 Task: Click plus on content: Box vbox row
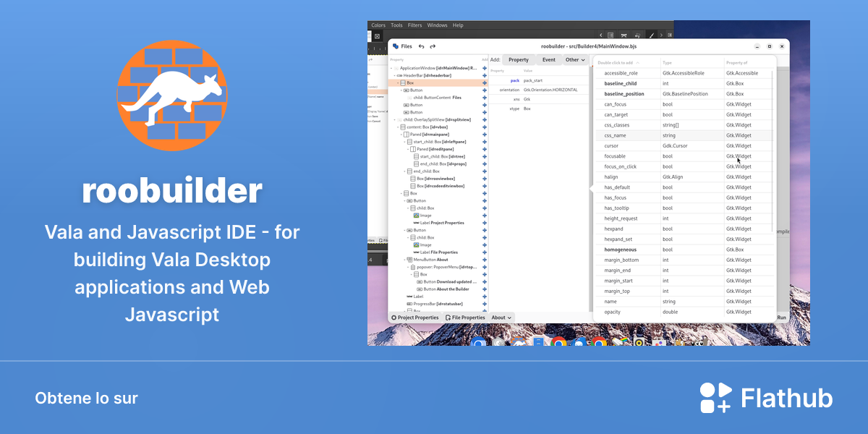(x=485, y=127)
